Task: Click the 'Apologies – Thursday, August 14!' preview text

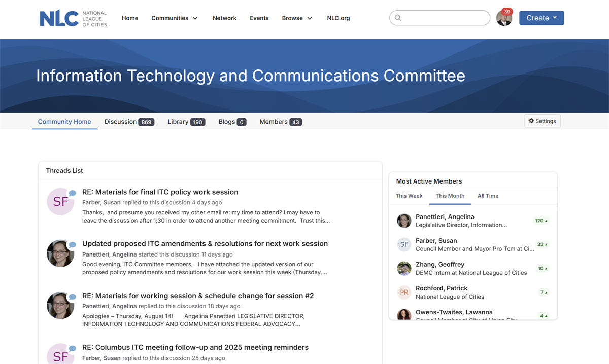Action: tap(193, 320)
